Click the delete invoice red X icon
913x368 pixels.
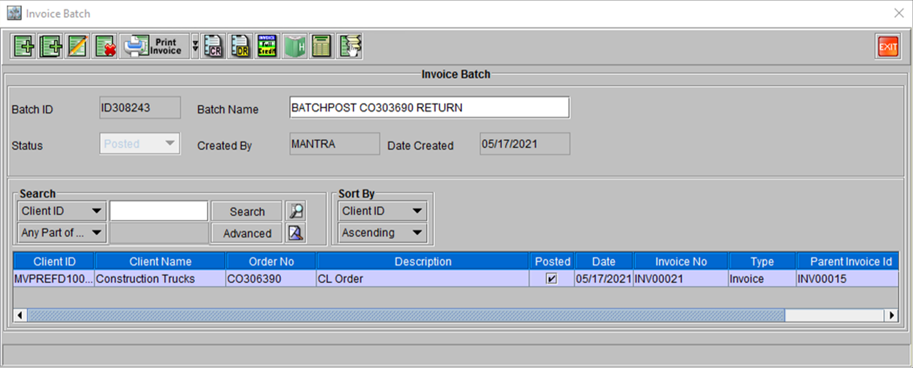(x=105, y=46)
